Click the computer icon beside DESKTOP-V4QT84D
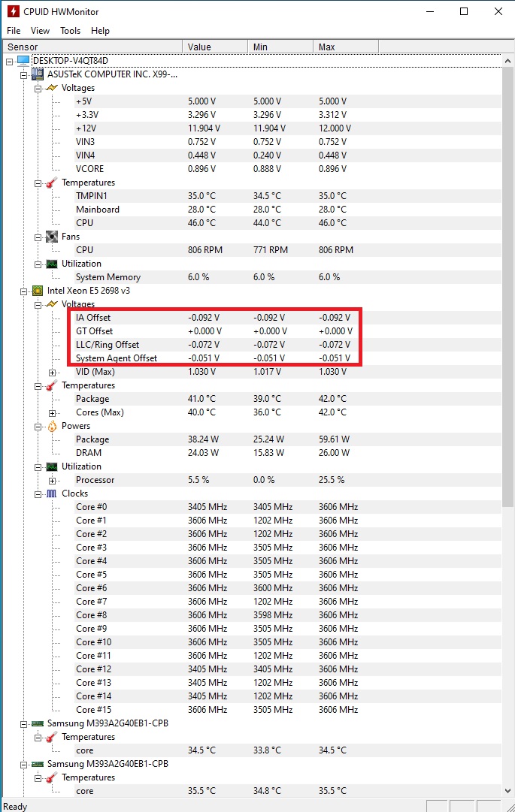 23,61
